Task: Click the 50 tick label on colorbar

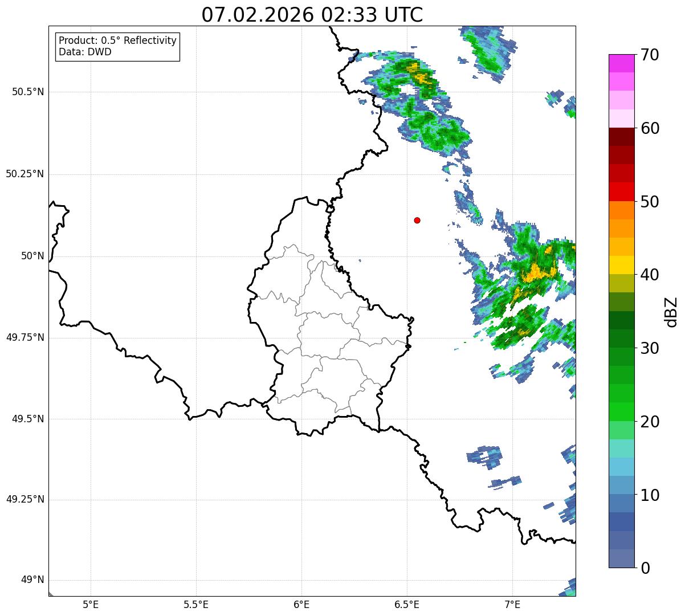Action: click(650, 202)
